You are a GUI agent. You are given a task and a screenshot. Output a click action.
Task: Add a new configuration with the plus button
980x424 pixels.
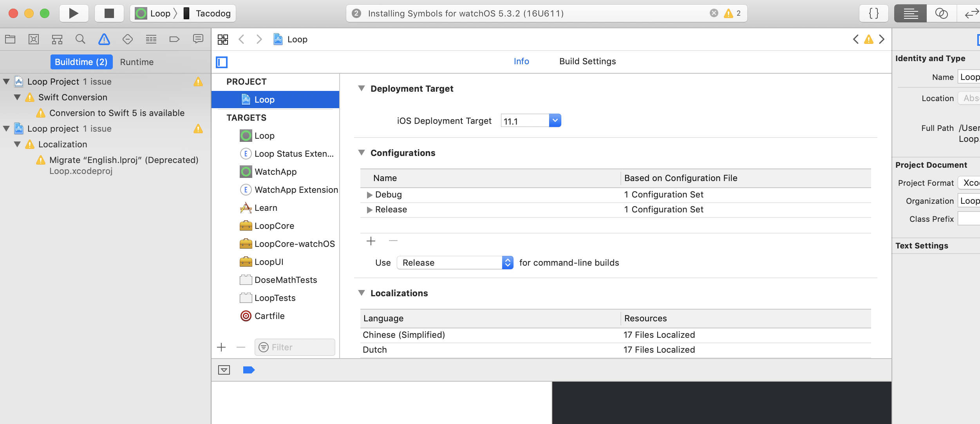pyautogui.click(x=371, y=241)
